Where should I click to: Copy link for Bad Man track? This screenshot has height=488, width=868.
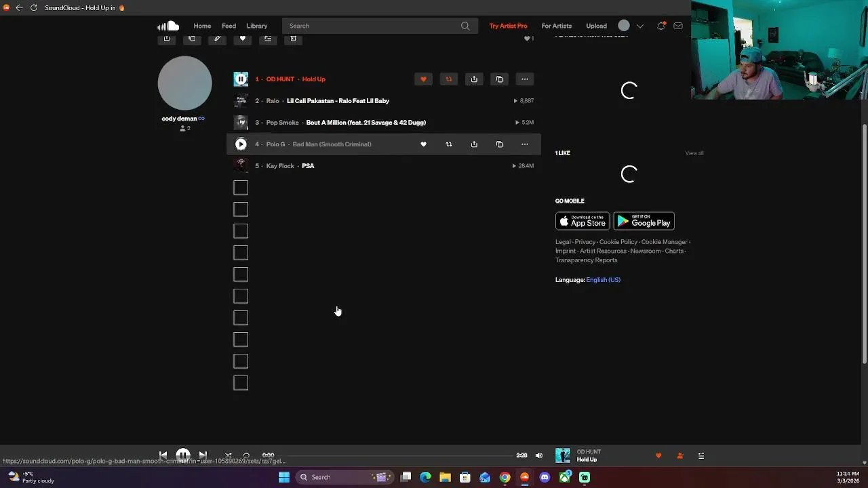[500, 144]
